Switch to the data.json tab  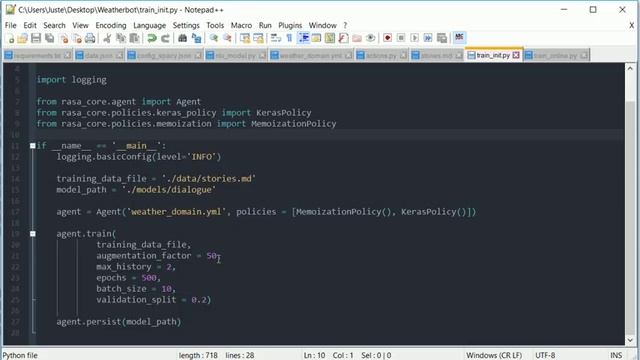[x=99, y=56]
